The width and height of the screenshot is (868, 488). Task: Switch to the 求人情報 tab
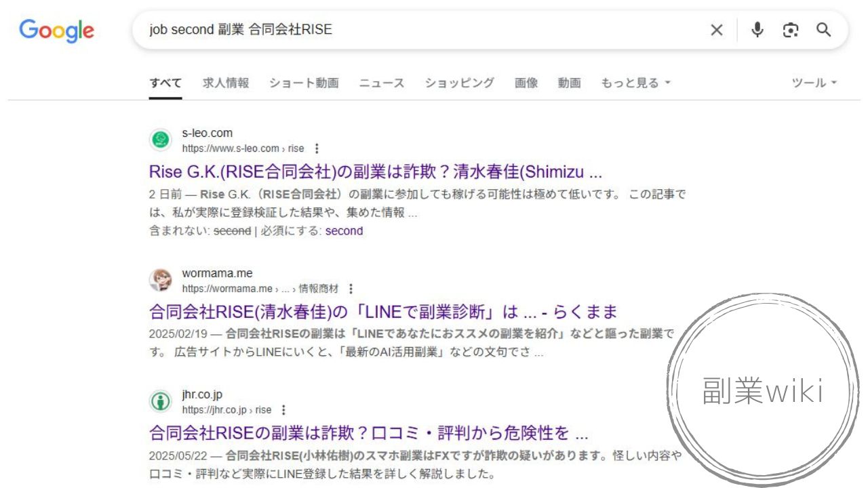pos(226,83)
